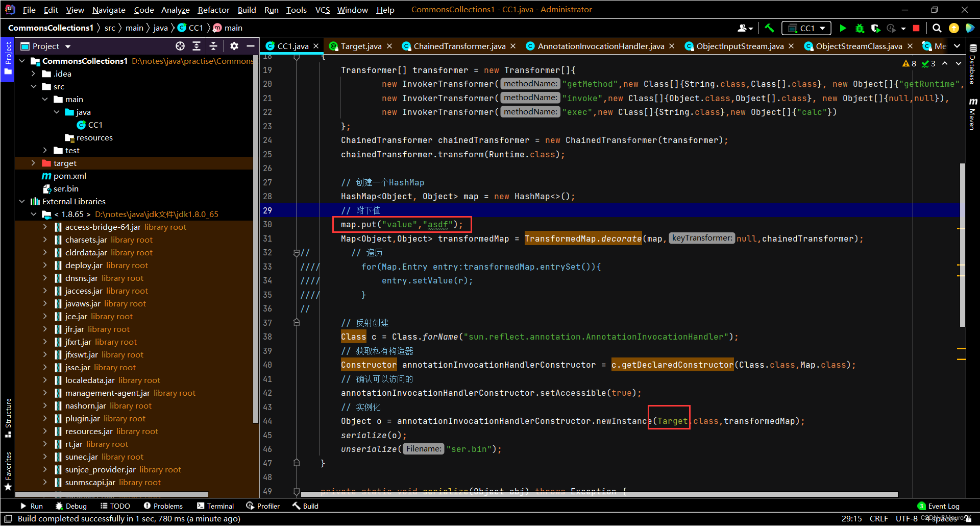Open the Run tool window button
980x526 pixels.
[32, 506]
